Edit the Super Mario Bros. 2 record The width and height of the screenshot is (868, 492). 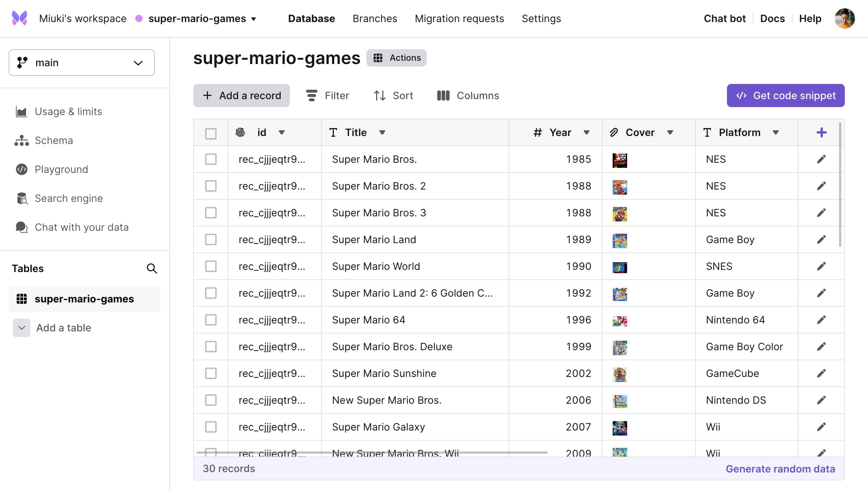[821, 186]
